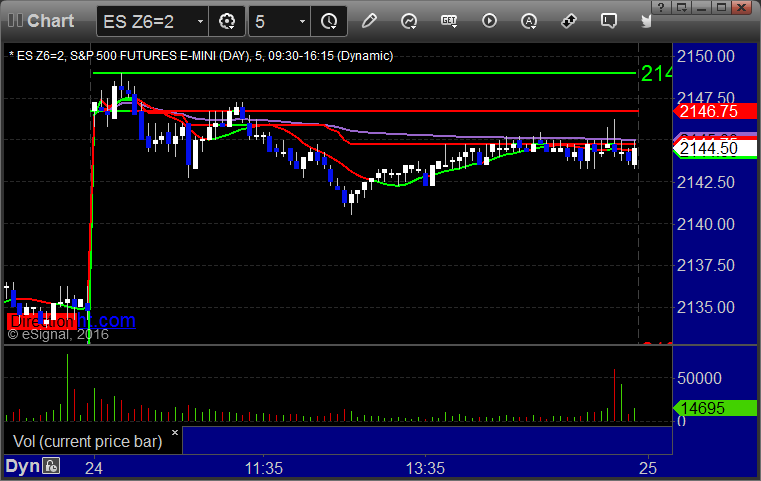Close the chart window

(x=742, y=7)
